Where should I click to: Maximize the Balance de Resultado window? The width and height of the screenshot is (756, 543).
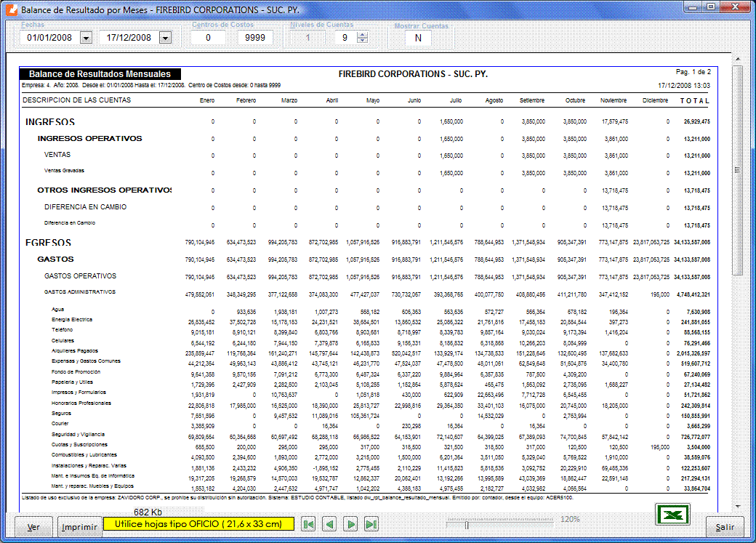(x=709, y=7)
